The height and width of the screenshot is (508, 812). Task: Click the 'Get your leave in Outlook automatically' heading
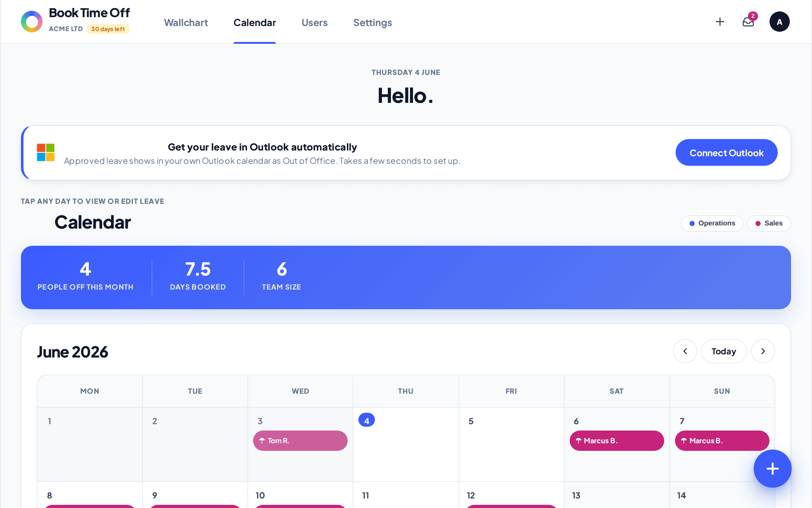pyautogui.click(x=262, y=147)
